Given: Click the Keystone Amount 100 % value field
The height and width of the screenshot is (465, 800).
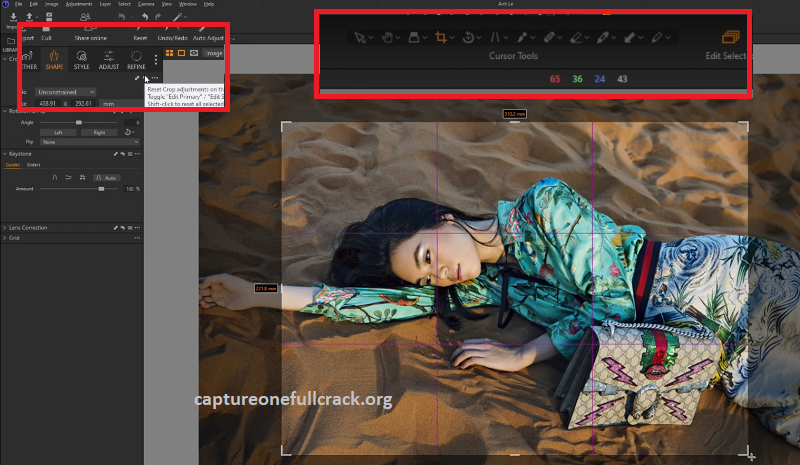Looking at the screenshot, I should [131, 189].
